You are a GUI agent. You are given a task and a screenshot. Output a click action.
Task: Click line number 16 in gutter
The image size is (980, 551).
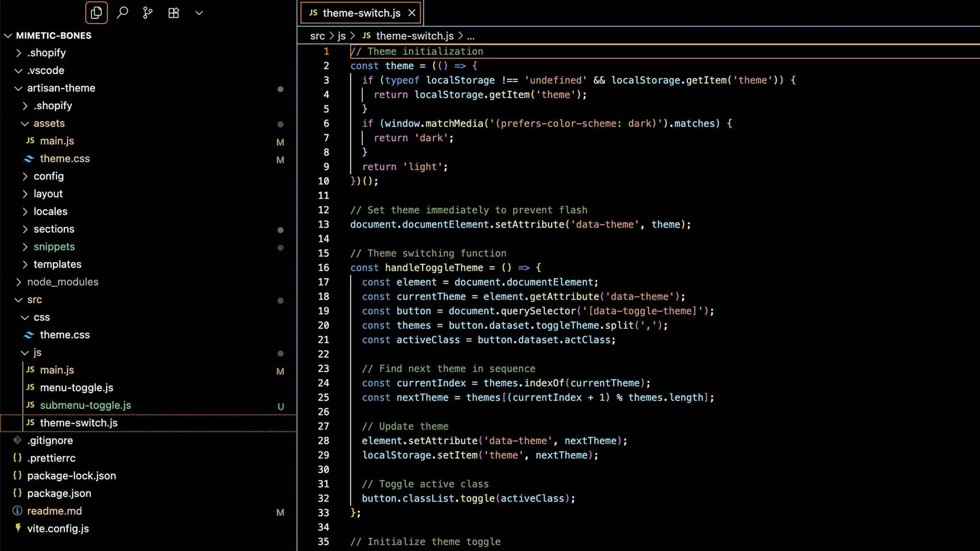tap(323, 268)
